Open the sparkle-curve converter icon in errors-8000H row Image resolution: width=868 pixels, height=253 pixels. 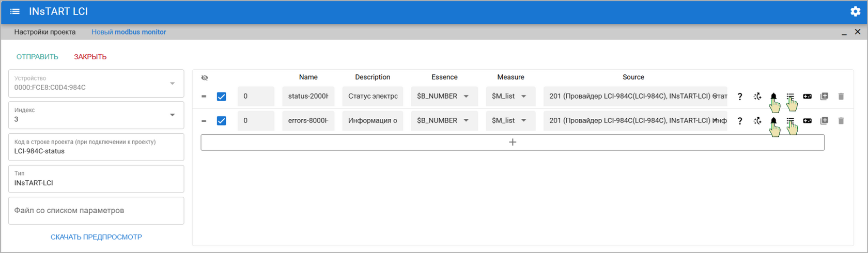(x=757, y=121)
